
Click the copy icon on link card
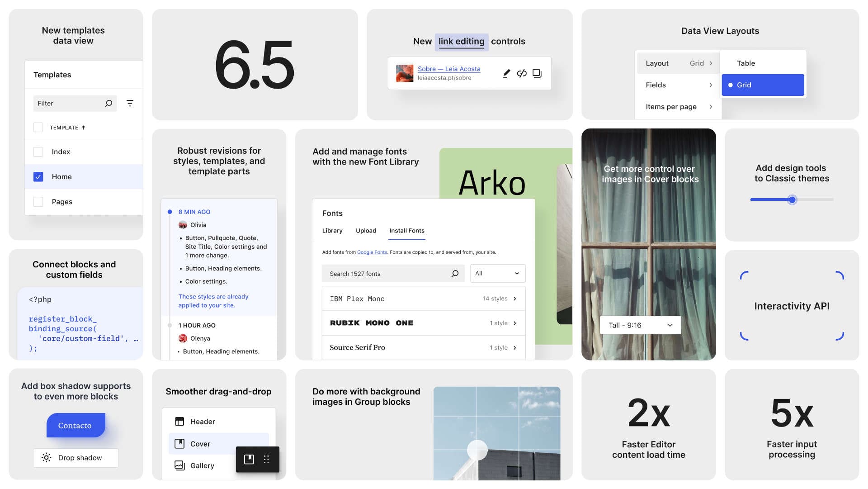tap(537, 73)
